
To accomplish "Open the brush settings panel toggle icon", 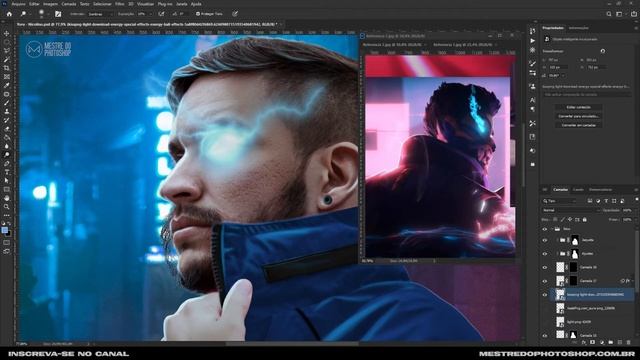I will (x=58, y=14).
